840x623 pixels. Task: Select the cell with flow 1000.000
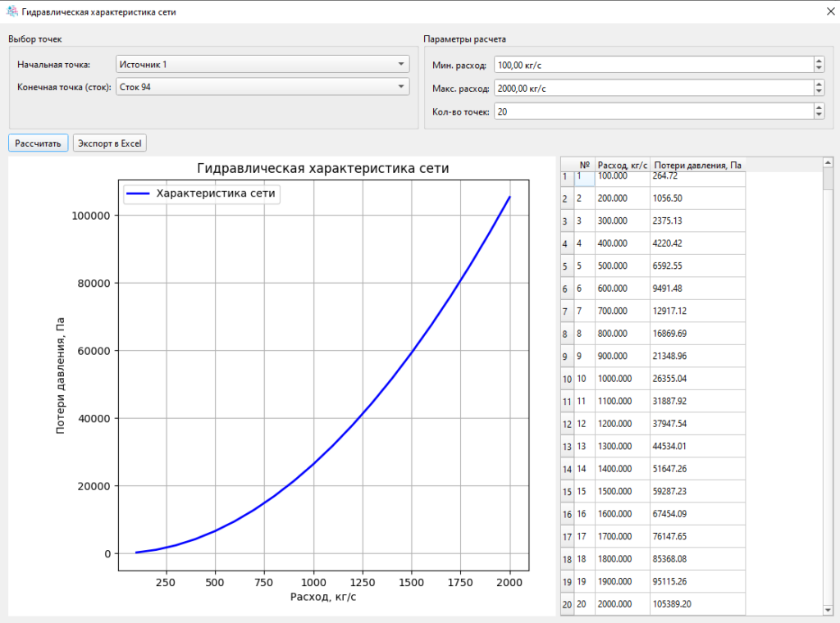tap(623, 379)
